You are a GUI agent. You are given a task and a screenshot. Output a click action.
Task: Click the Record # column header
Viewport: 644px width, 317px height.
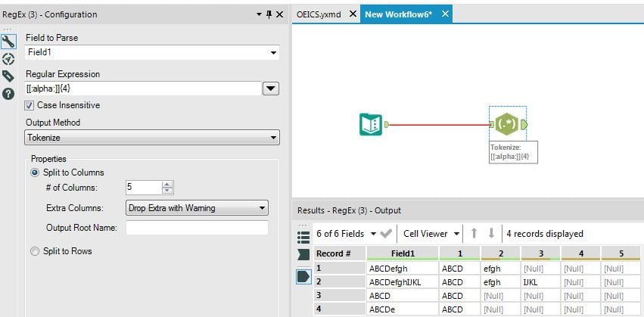coord(340,253)
